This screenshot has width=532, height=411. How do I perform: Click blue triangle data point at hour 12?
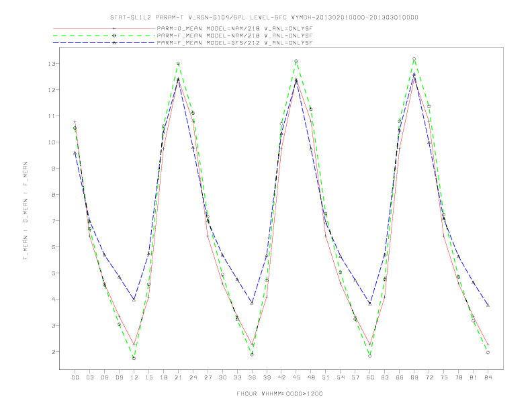134,300
